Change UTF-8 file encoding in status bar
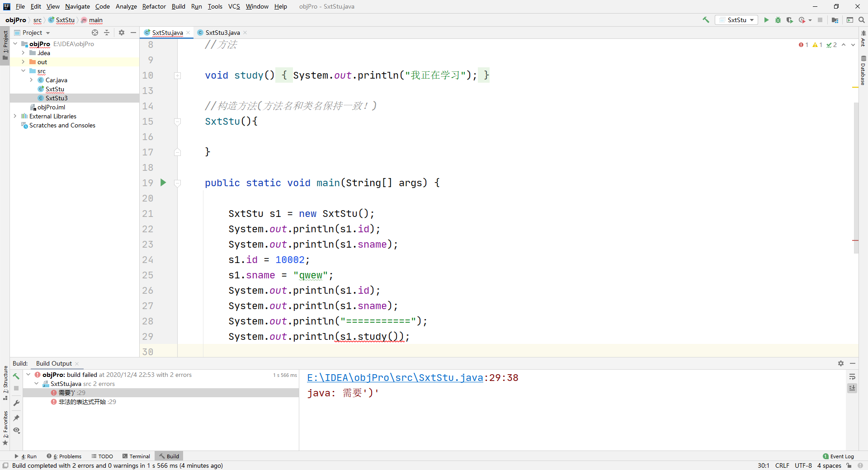 point(803,465)
